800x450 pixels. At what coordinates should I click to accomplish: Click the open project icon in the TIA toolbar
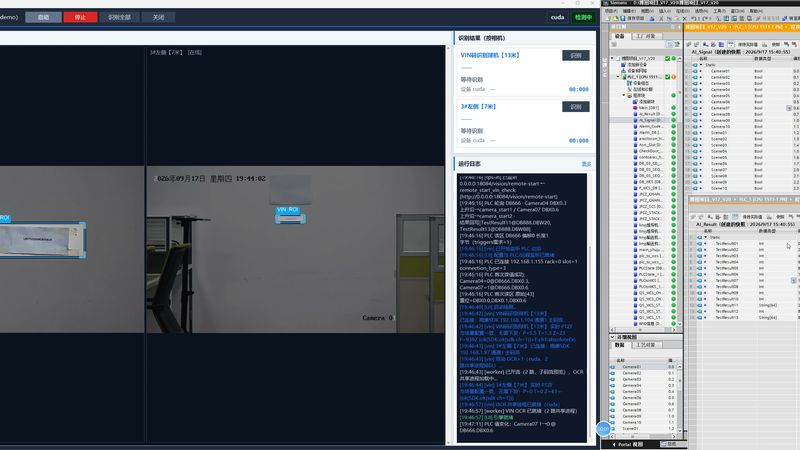click(x=616, y=18)
